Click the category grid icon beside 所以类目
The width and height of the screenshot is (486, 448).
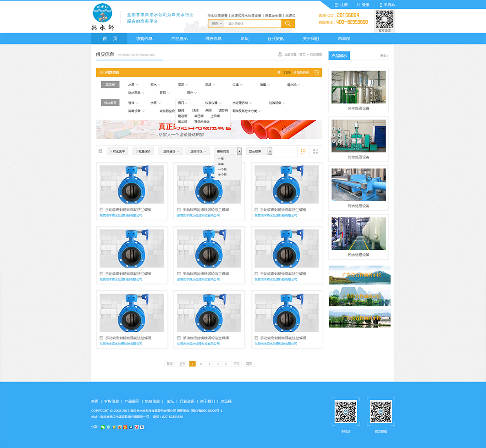[102, 72]
